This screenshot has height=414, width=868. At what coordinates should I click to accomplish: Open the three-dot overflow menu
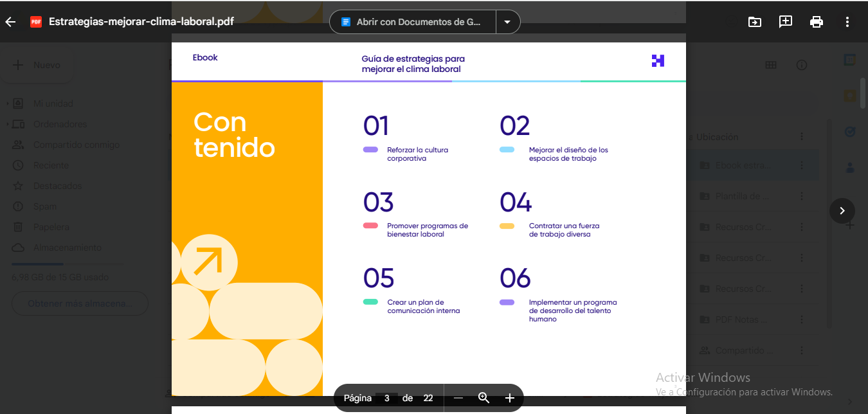point(847,21)
